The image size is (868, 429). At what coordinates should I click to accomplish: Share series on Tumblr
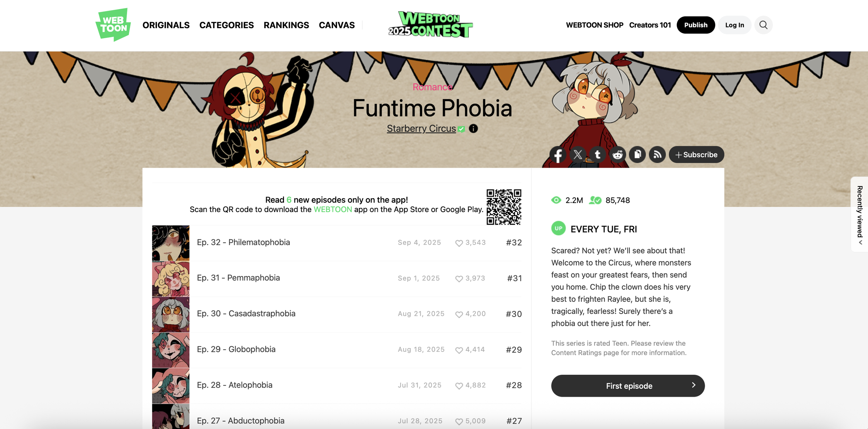(x=598, y=155)
